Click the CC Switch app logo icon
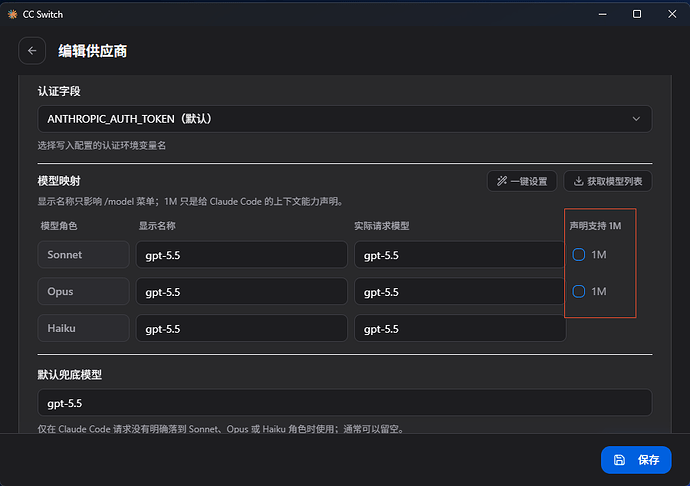 [12, 14]
